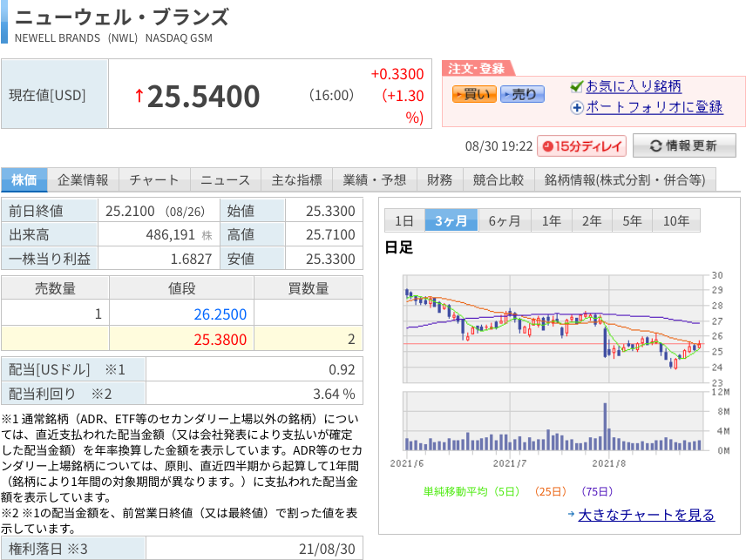Click the 出来高 value 486,191
The height and width of the screenshot is (560, 746).
pos(170,235)
